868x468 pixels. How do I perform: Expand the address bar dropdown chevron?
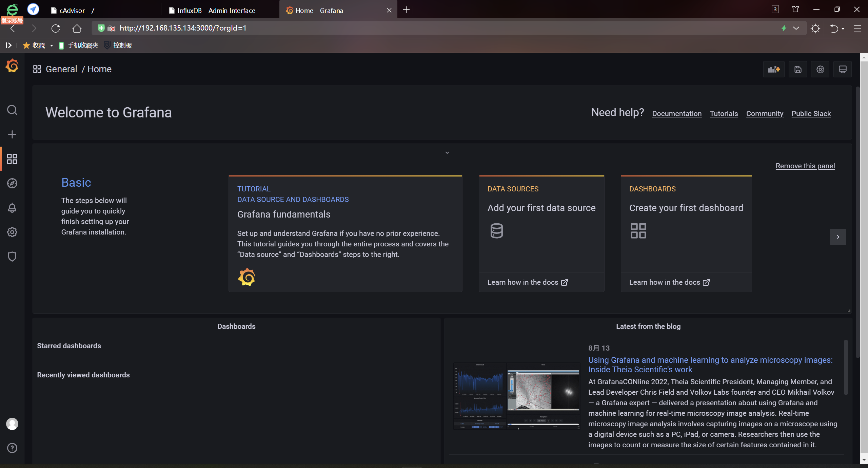click(796, 28)
